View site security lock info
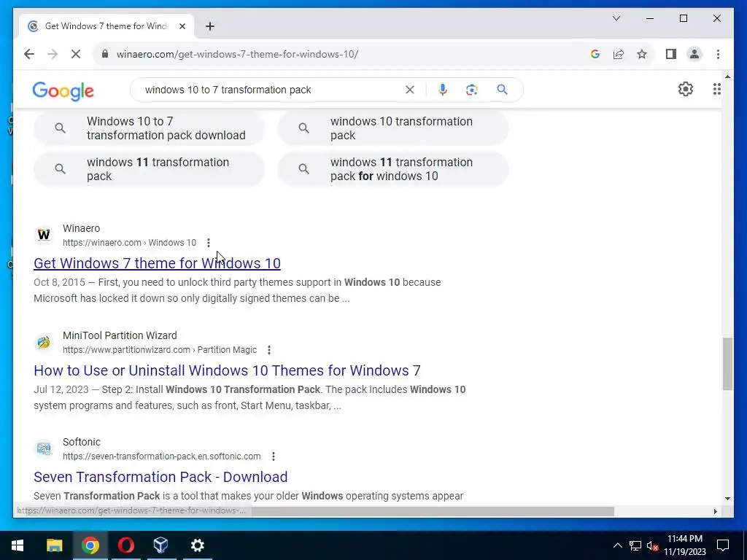 [105, 54]
